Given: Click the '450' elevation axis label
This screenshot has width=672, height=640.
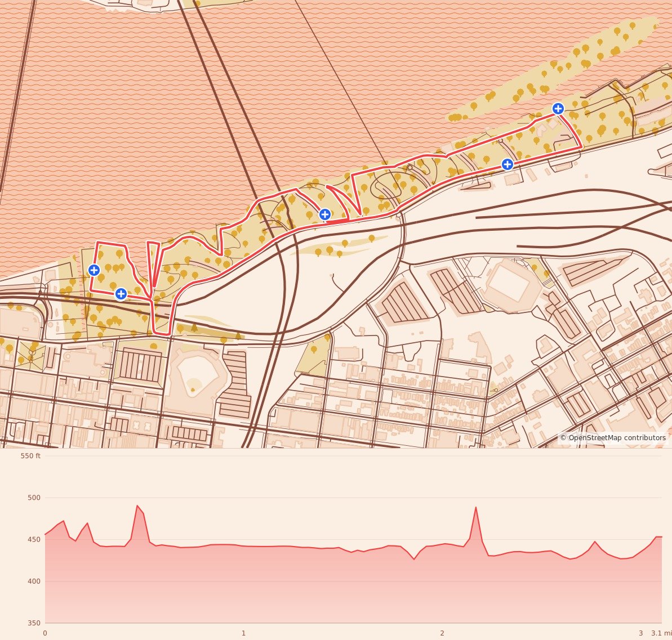Looking at the screenshot, I should tap(34, 539).
